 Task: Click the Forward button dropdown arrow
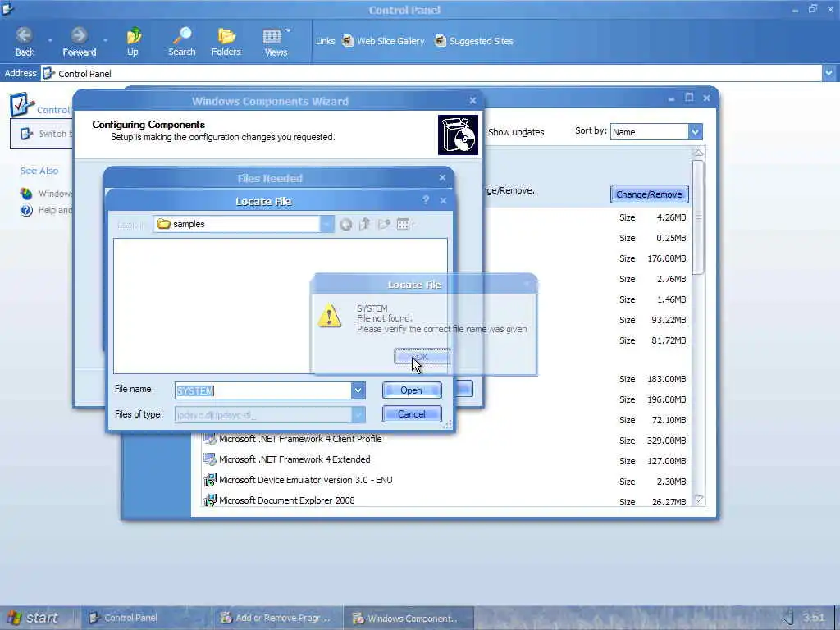pyautogui.click(x=106, y=41)
